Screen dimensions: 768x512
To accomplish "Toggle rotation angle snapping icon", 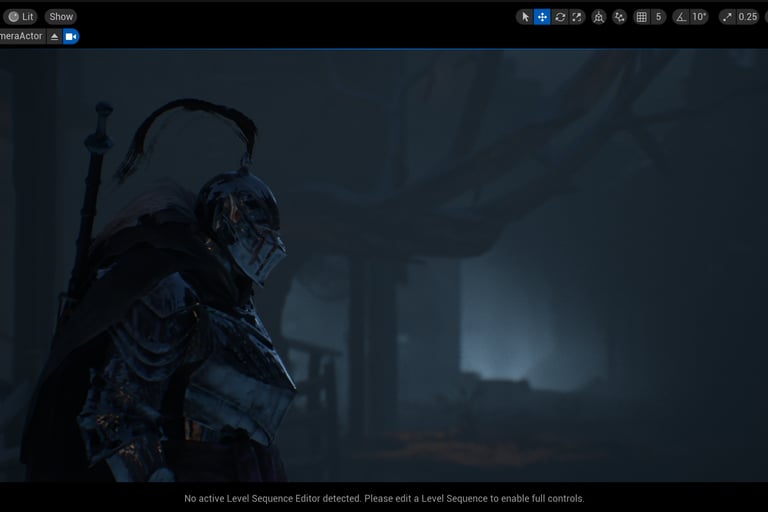I will [681, 17].
